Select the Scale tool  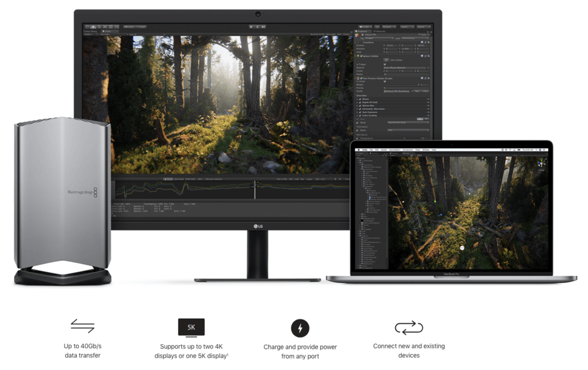click(104, 26)
